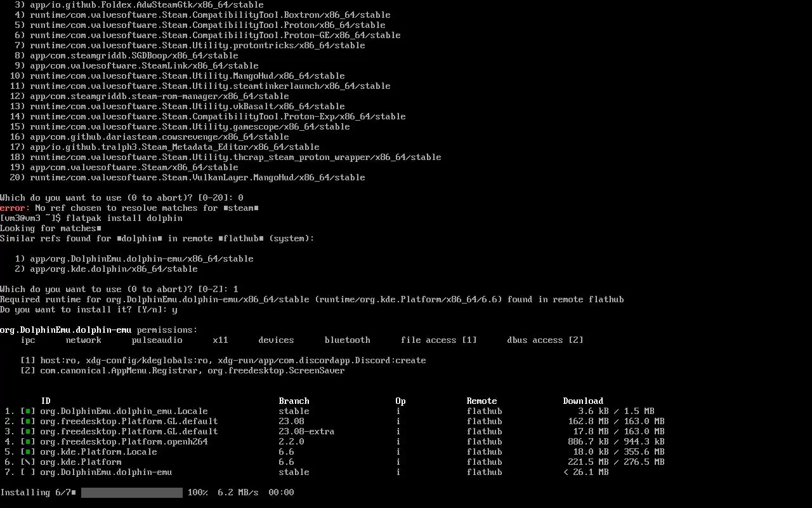Click CompatibilityTool.Proton-Exp entry
This screenshot has height=508, width=812.
point(218,117)
